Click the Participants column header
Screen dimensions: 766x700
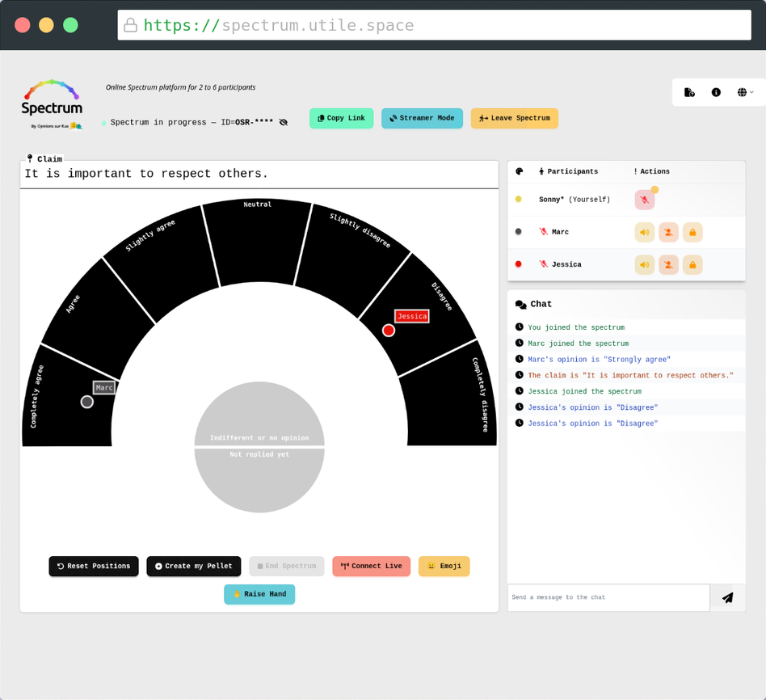pos(568,171)
